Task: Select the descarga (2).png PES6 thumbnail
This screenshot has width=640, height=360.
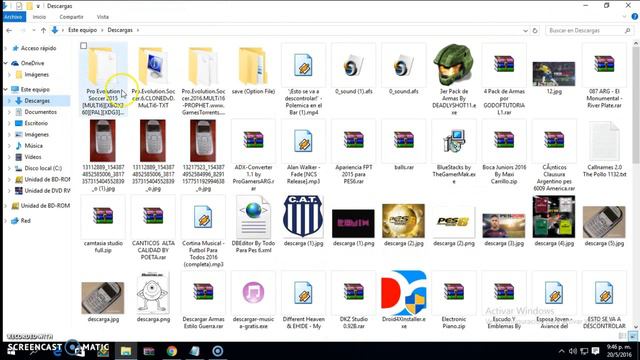Action: [x=453, y=222]
